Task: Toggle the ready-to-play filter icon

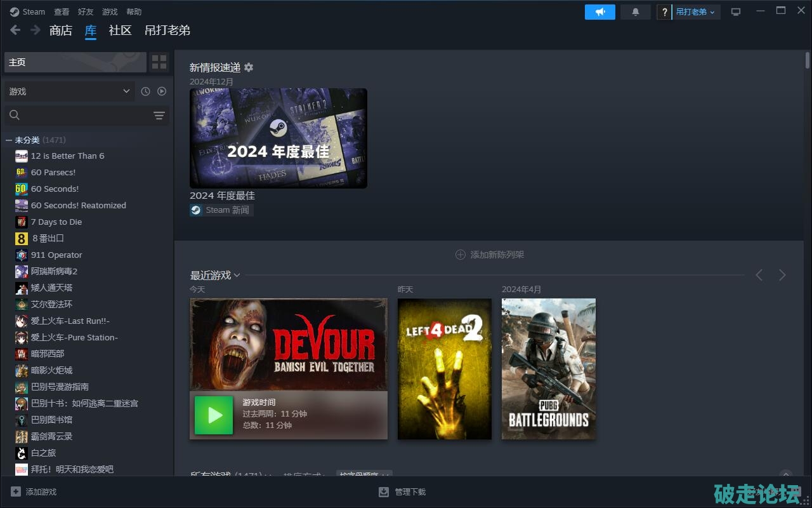Action: pos(162,91)
